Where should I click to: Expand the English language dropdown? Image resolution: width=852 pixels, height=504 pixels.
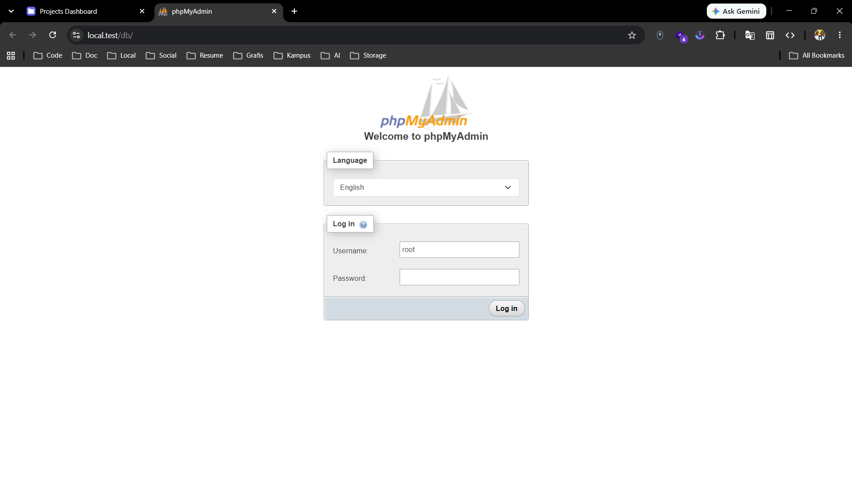coord(426,187)
